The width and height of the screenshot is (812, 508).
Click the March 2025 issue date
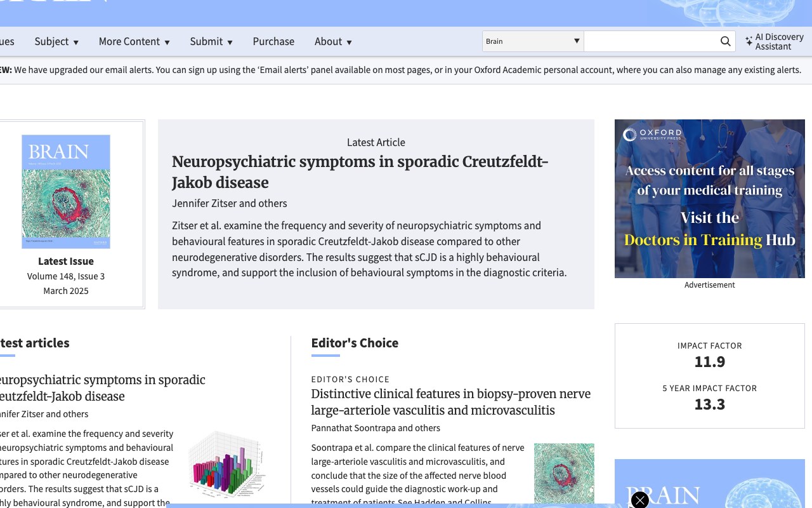[66, 291]
